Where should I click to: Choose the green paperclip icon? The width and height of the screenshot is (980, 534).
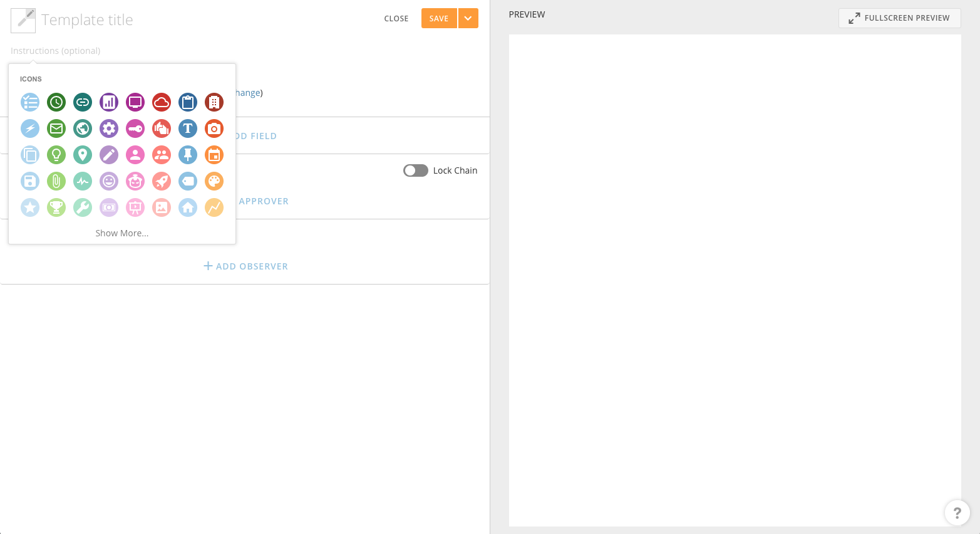point(56,181)
